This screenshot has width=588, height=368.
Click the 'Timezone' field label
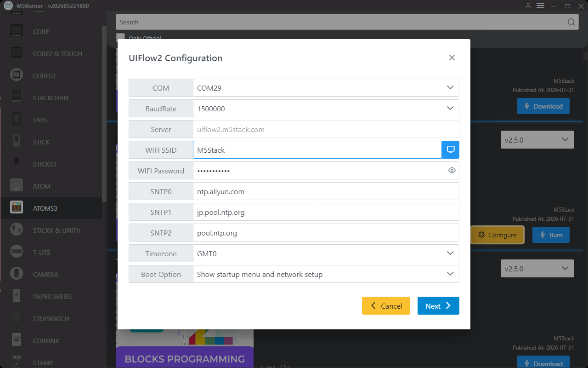point(161,253)
